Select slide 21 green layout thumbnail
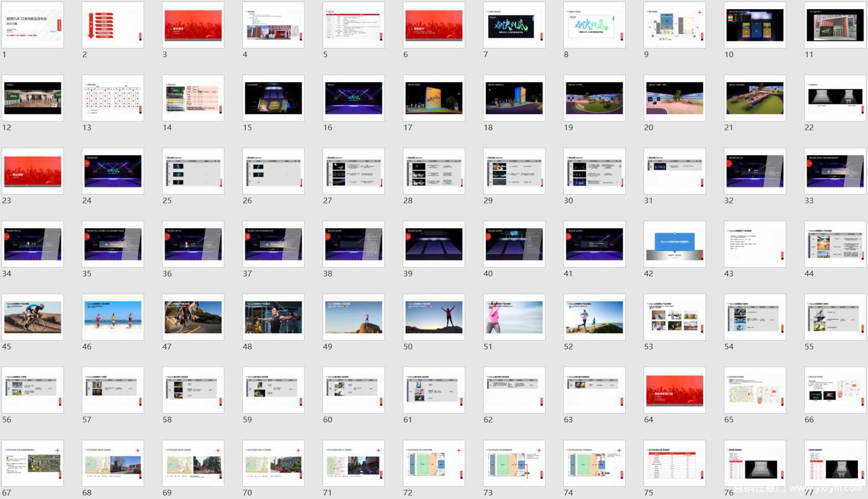The image size is (868, 499). click(x=755, y=98)
